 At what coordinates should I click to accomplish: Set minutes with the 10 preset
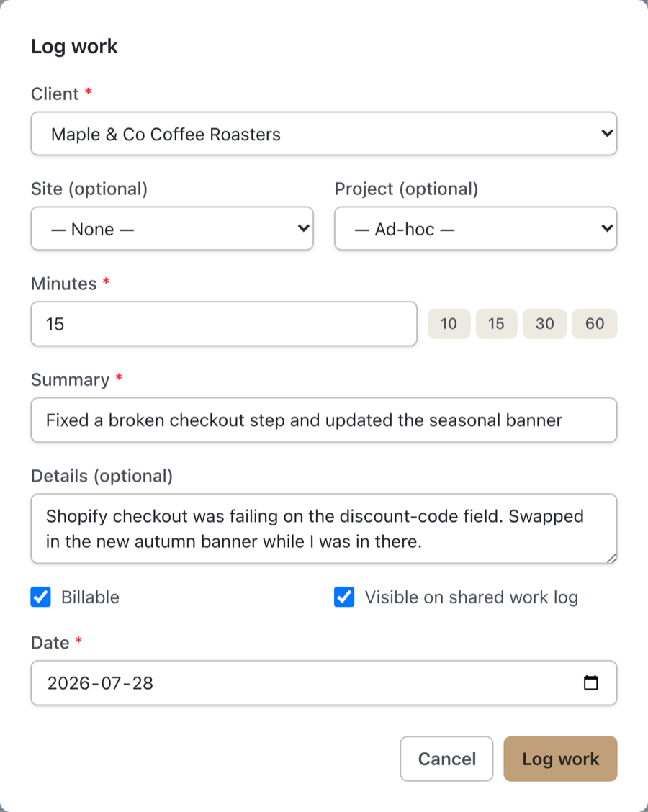[449, 324]
